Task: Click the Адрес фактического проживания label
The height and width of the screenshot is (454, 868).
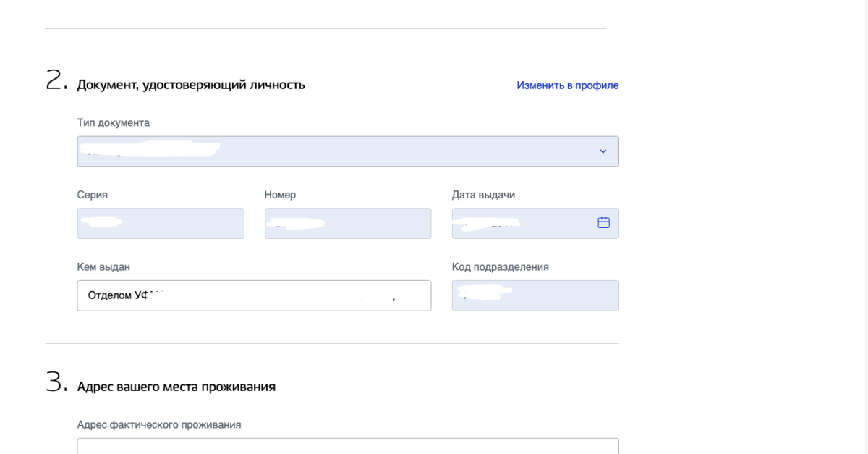Action: 158,425
